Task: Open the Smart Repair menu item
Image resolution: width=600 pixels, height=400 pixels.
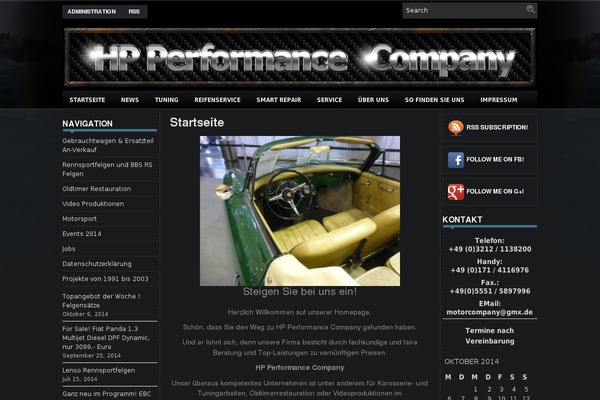Action: click(x=279, y=100)
